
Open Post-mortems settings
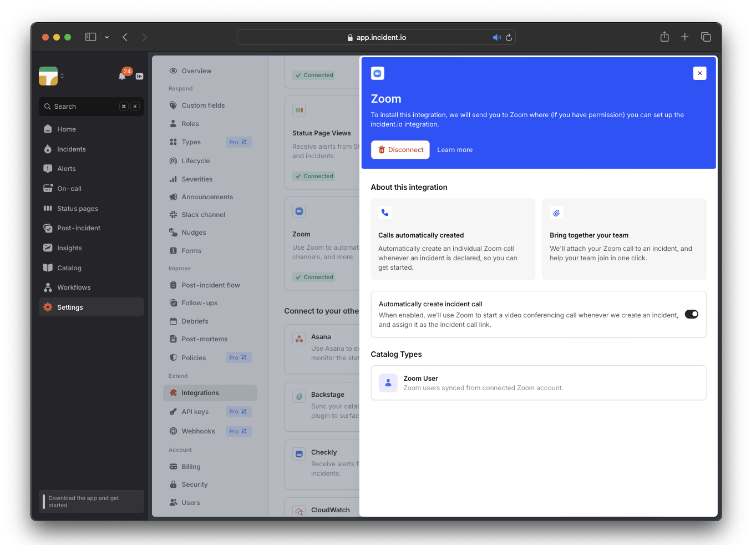[210, 339]
